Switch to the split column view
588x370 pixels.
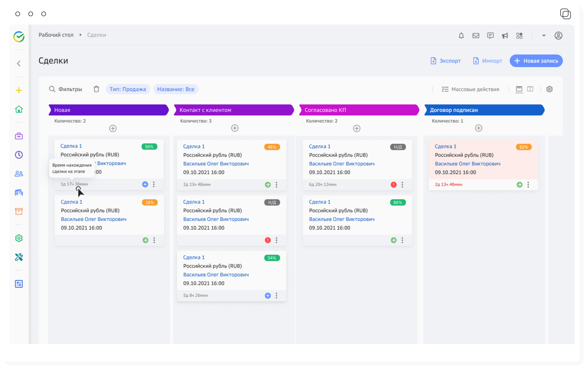(x=530, y=89)
